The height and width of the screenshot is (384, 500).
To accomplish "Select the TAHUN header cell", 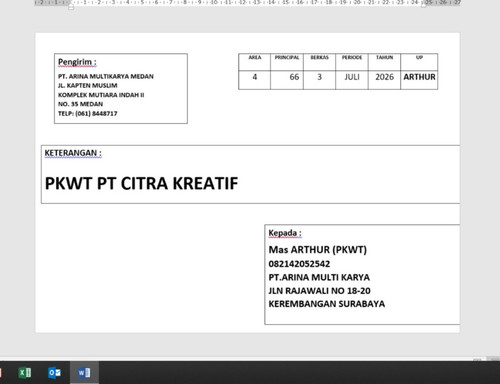I will (x=384, y=62).
